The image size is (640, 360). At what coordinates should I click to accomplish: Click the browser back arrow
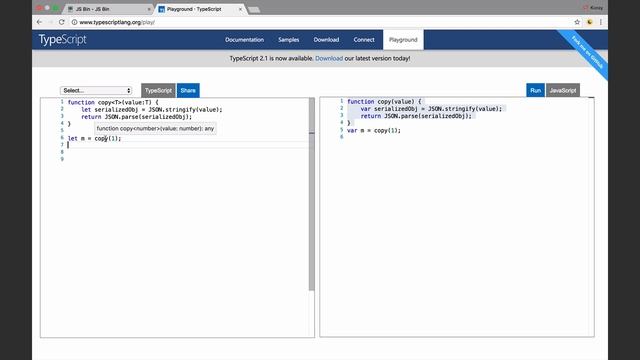tap(39, 22)
